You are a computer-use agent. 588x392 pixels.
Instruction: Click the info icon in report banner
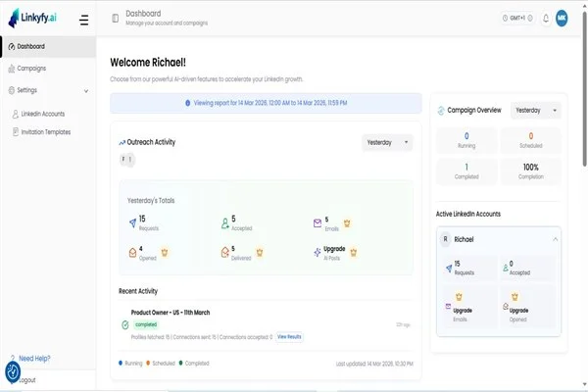tap(187, 103)
